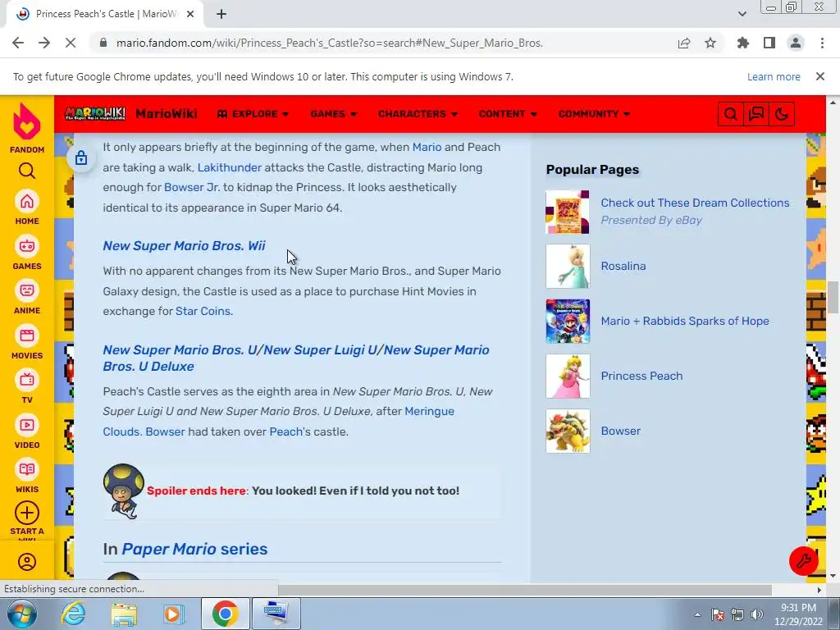
Task: Open the Bowser Jr. link
Action: point(192,188)
